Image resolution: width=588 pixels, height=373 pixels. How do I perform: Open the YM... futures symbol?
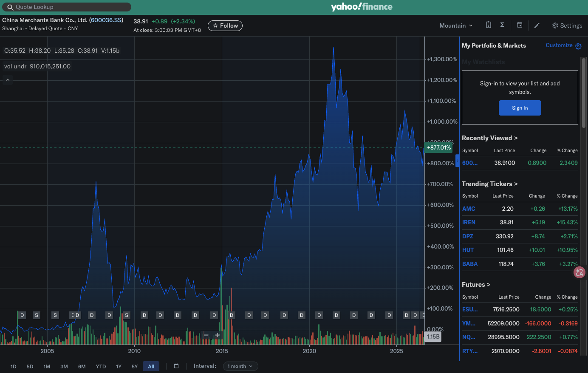[469, 323]
